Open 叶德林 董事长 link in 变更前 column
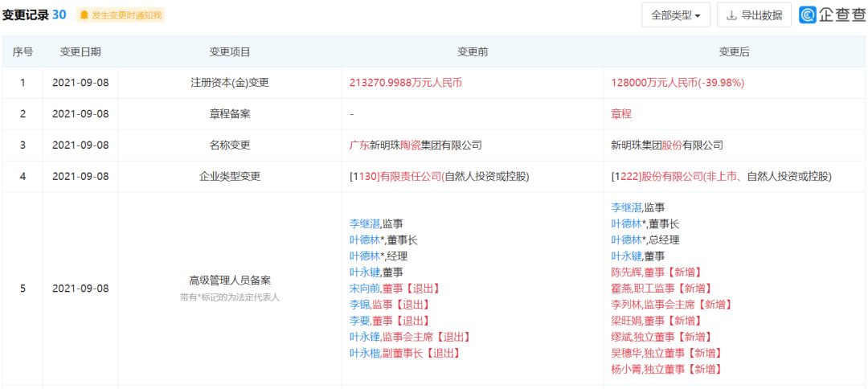 click(364, 240)
